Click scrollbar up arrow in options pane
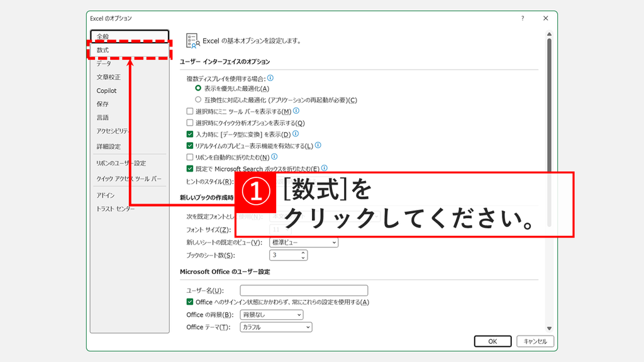The height and width of the screenshot is (362, 644). click(549, 35)
